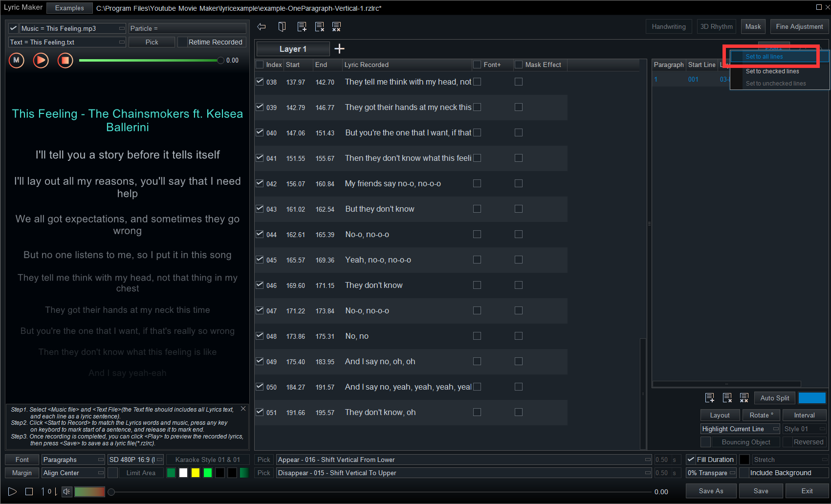Open the Align Center dropdown
The width and height of the screenshot is (831, 504).
point(73,473)
